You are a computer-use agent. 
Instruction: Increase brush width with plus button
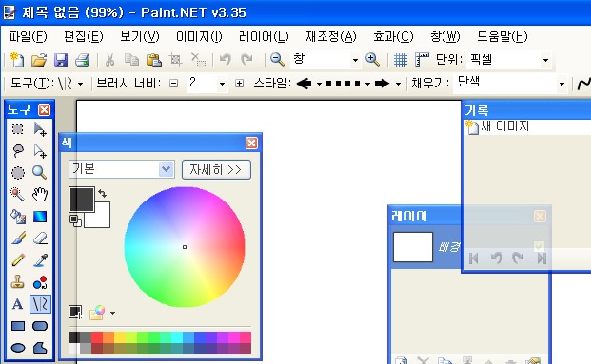click(239, 84)
